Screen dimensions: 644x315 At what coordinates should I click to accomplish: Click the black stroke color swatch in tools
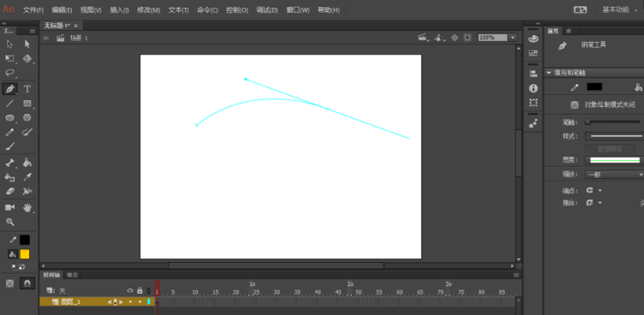coord(25,240)
